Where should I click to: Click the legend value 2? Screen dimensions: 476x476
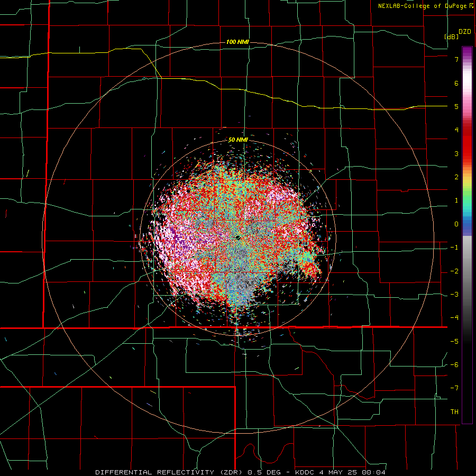pos(456,177)
